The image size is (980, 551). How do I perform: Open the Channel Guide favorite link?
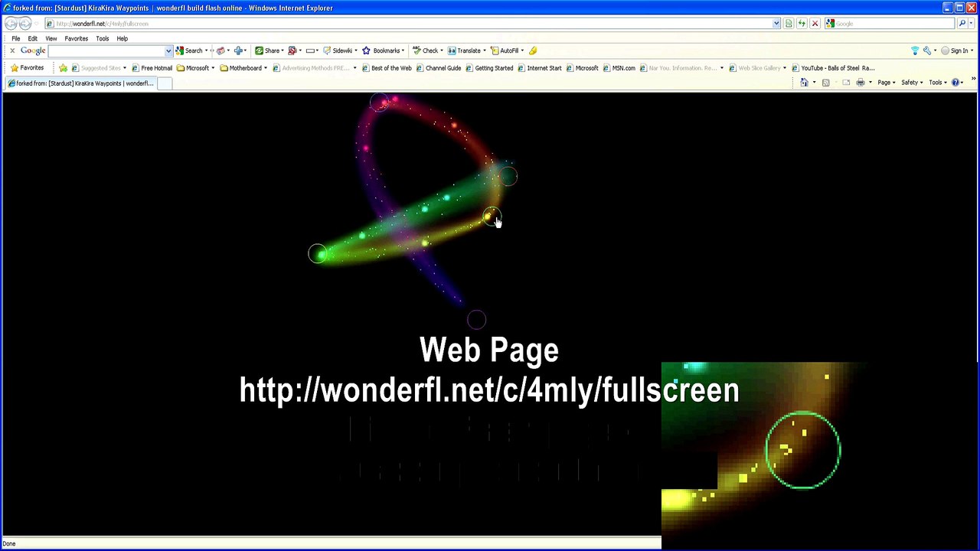point(439,68)
